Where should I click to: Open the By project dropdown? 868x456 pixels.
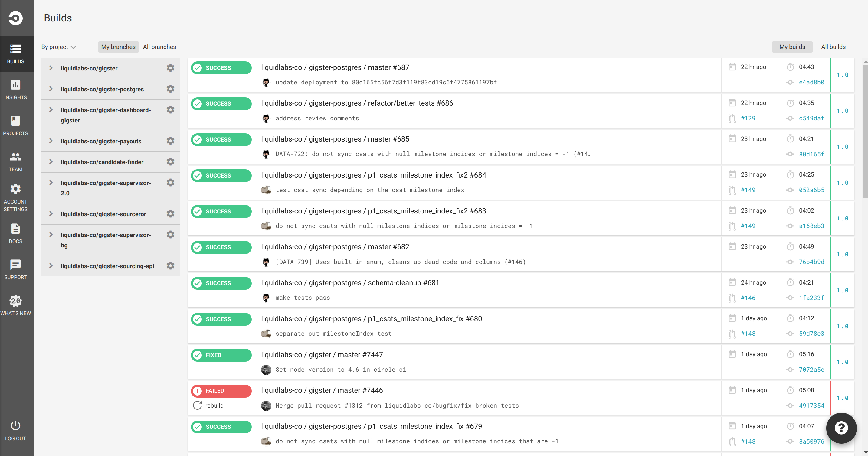(58, 47)
